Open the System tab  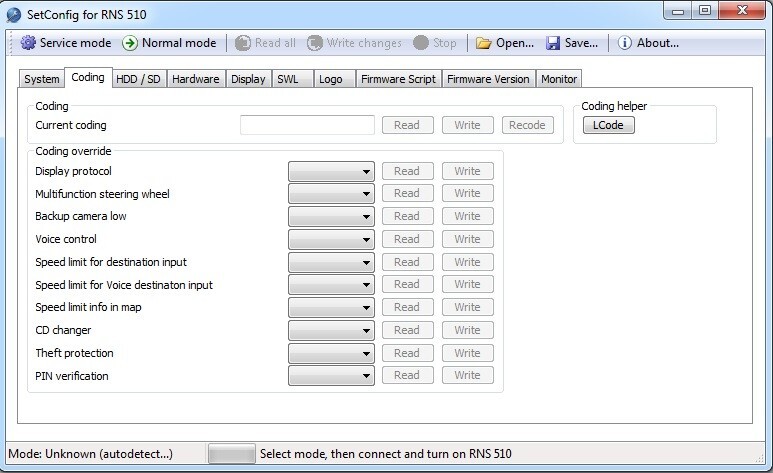[41, 79]
